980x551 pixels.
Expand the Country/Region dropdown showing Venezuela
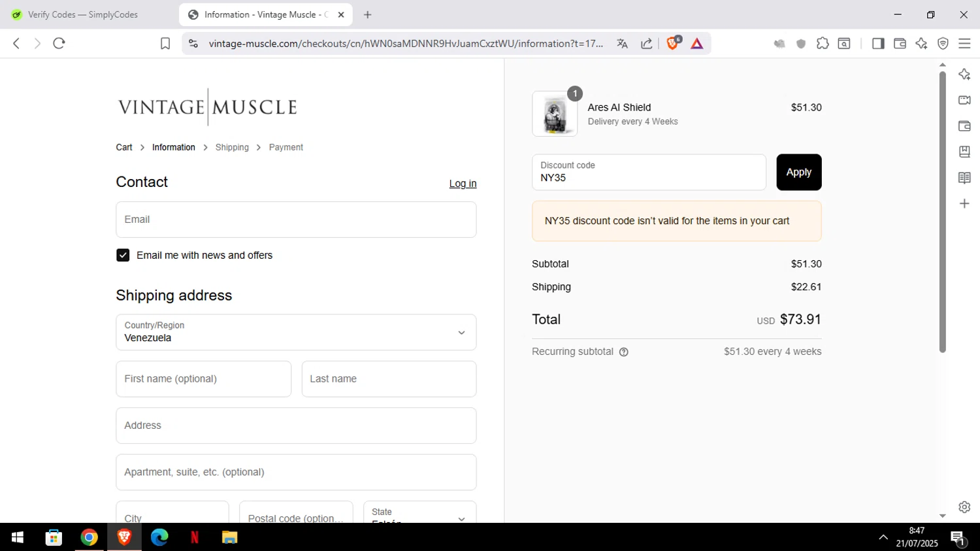[296, 332]
